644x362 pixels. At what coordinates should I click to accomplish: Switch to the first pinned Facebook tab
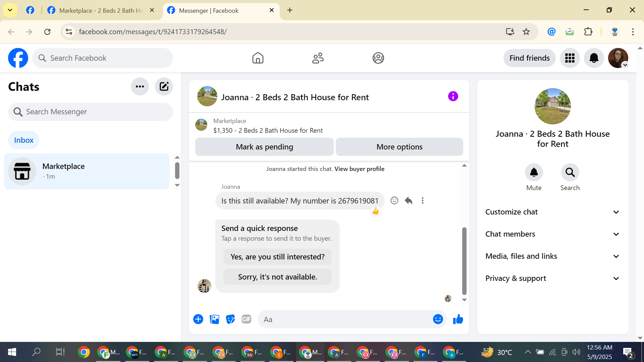[30, 10]
